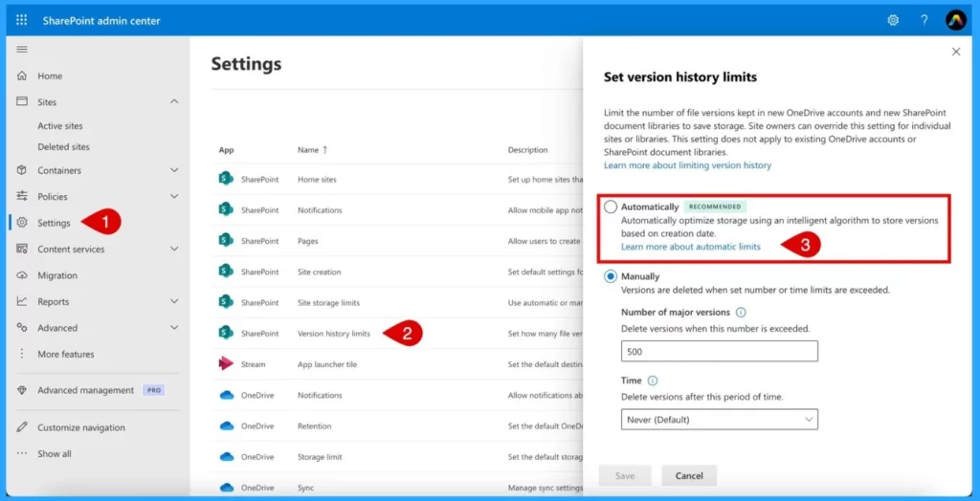Viewport: 980px width, 501px height.
Task: Open the Version history limits setting
Action: (334, 333)
